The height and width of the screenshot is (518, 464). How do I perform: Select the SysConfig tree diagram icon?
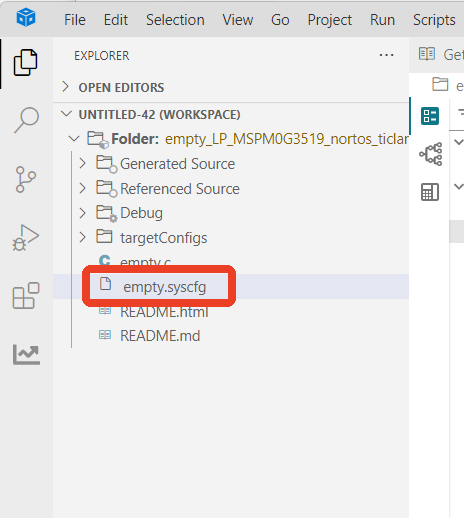click(431, 154)
